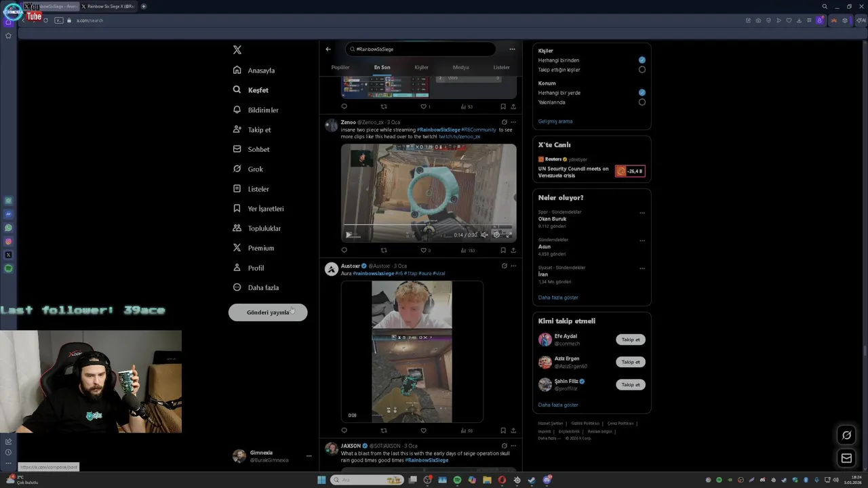
Task: Repost the Zenoo post
Action: pos(384,250)
